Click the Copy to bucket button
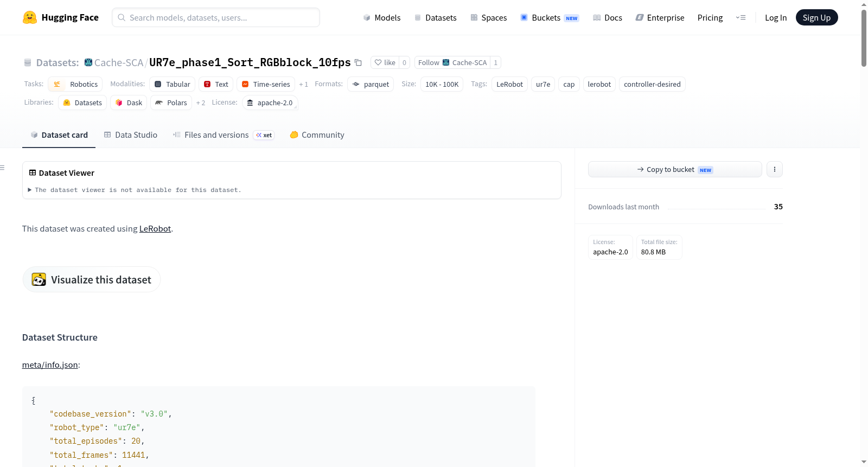Screen dimensions: 868x467 point(675,169)
